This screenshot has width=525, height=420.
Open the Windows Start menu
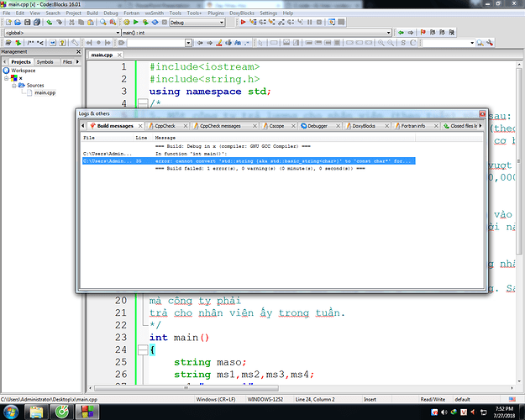coord(12,412)
